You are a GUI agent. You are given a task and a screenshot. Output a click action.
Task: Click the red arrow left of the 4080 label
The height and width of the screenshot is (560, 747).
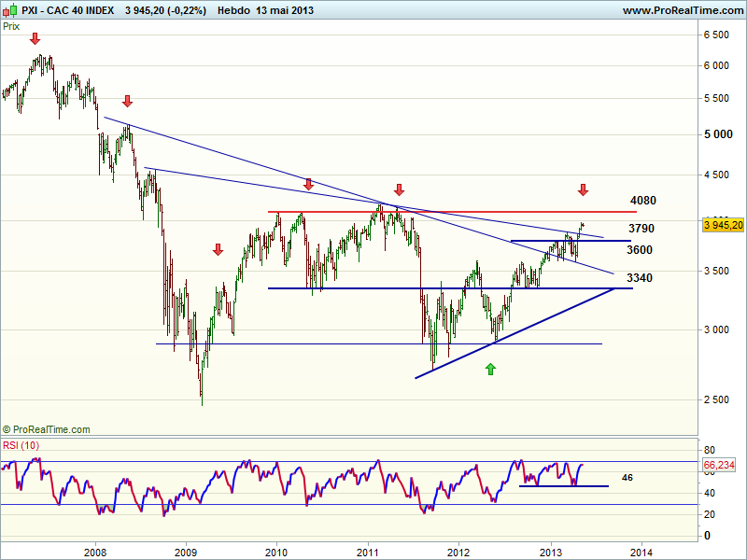pyautogui.click(x=583, y=190)
